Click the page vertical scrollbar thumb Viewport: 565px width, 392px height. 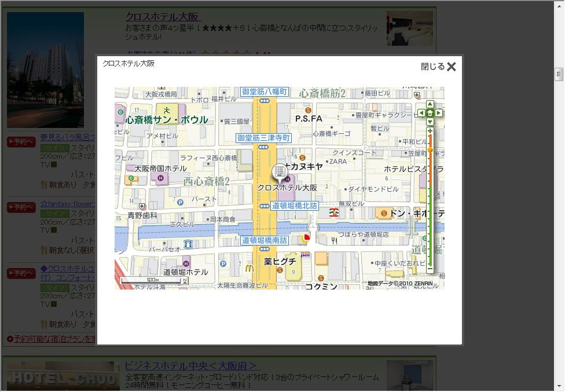point(559,74)
